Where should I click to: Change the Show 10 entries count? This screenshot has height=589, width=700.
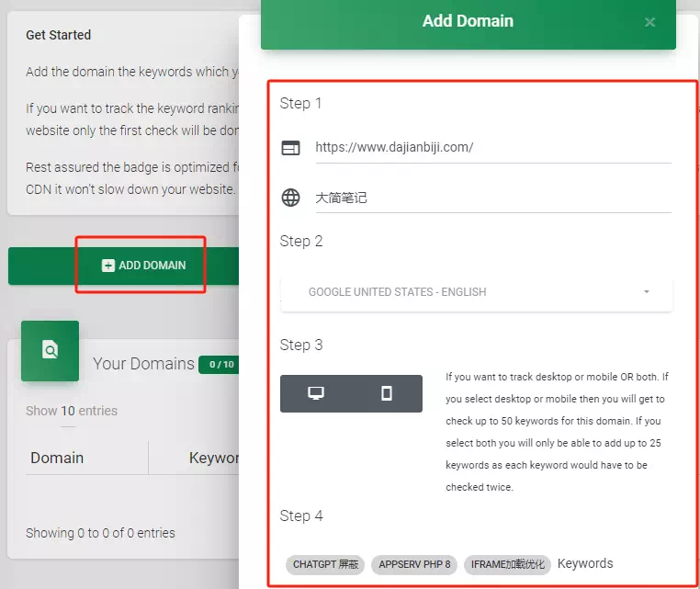[x=68, y=411]
